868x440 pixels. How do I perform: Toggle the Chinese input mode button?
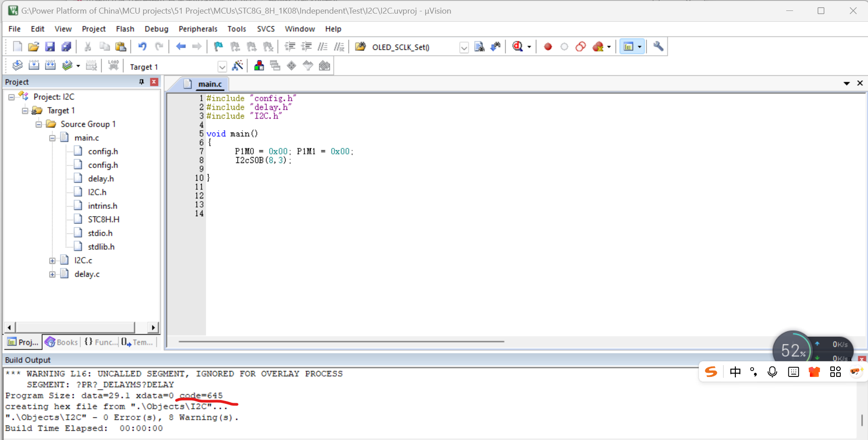[735, 372]
